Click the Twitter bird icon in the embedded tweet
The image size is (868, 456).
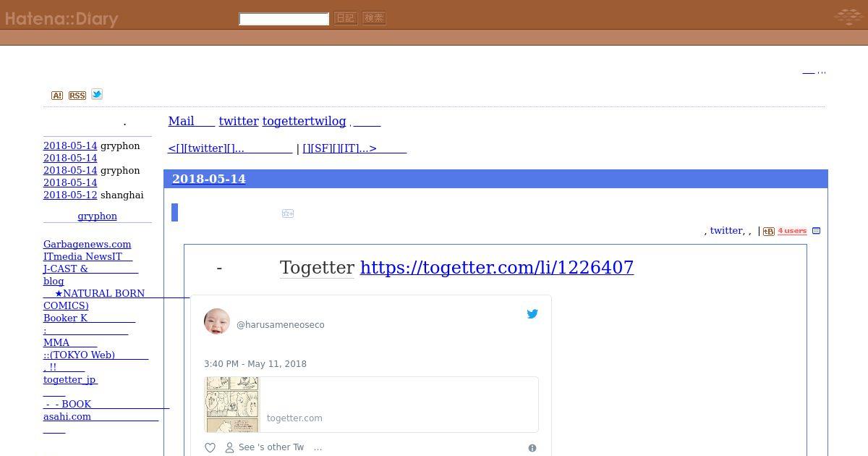[532, 314]
